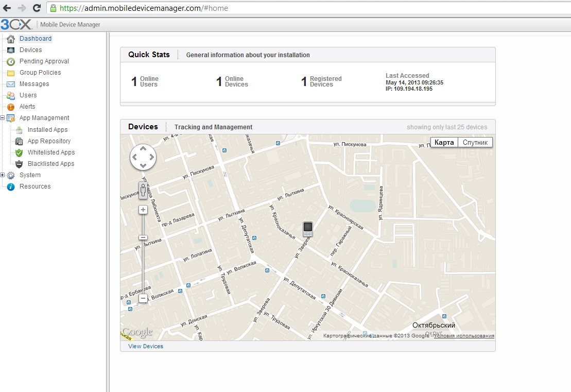Switch map to Спутник satellite view
Viewport: 571px width, 392px height.
click(475, 142)
